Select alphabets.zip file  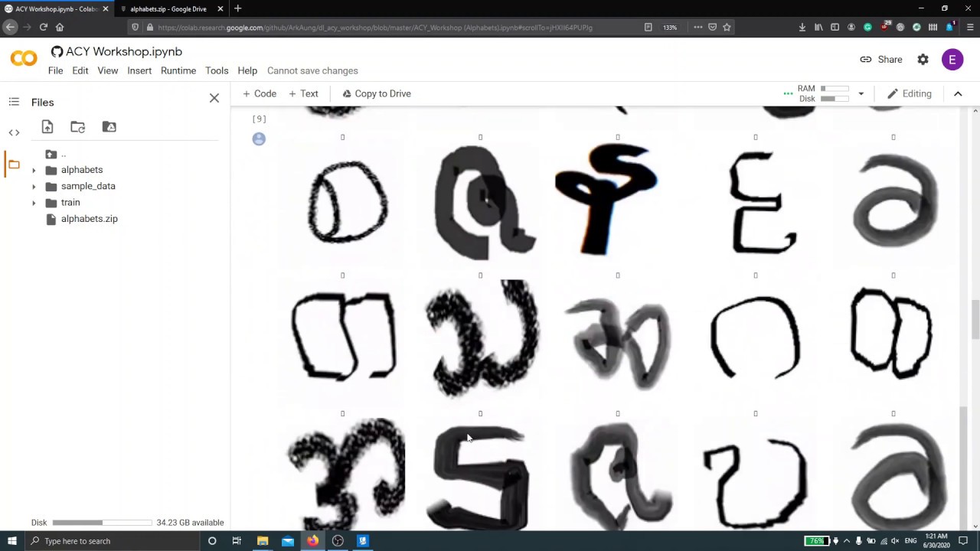[x=89, y=219]
